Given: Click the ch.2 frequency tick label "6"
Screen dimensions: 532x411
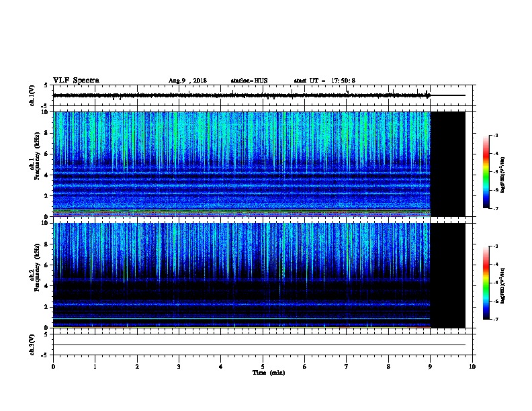Looking at the screenshot, I should tap(46, 265).
